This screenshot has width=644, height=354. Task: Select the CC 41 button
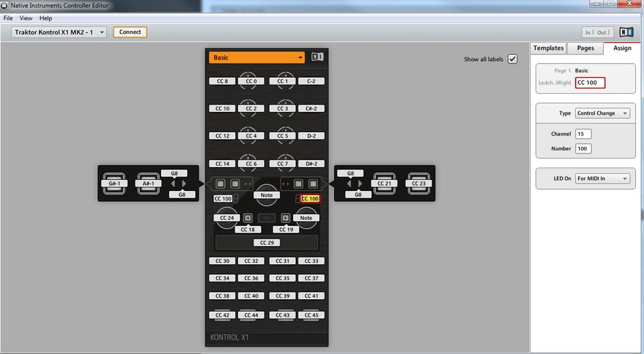coord(311,296)
